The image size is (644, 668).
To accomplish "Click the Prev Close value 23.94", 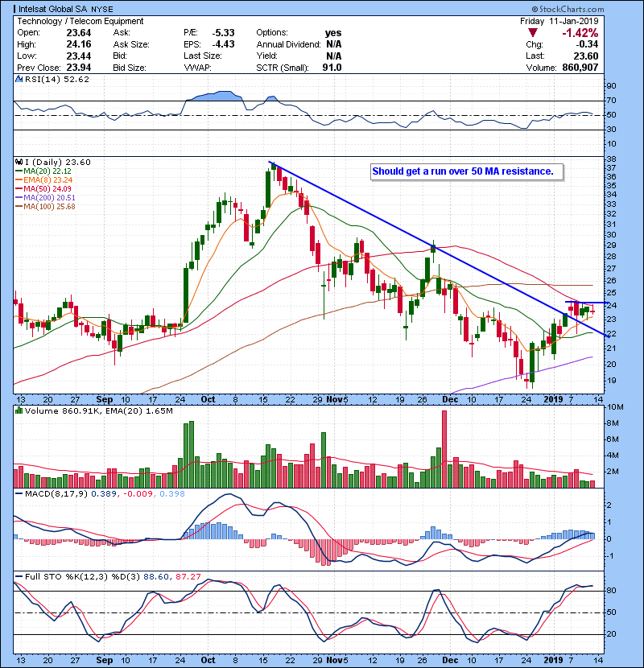I will tap(79, 68).
